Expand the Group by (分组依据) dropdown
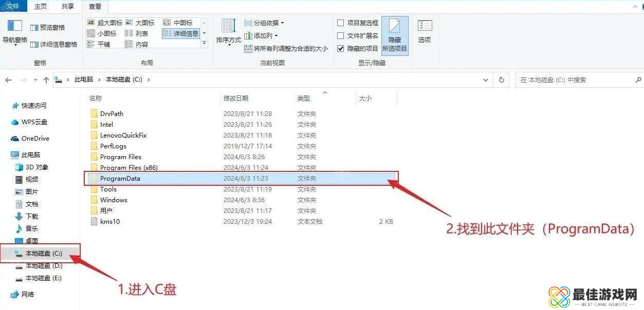644x310 pixels. [x=264, y=23]
